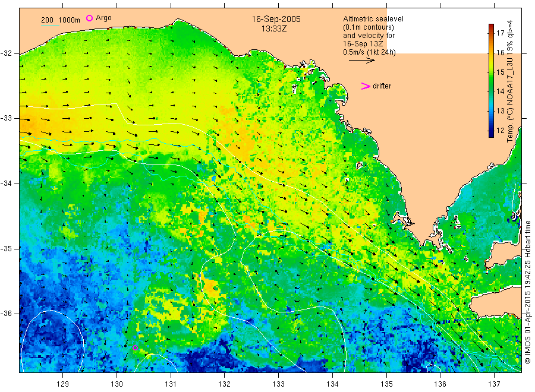Click the 'drifter' legend label

(382, 86)
